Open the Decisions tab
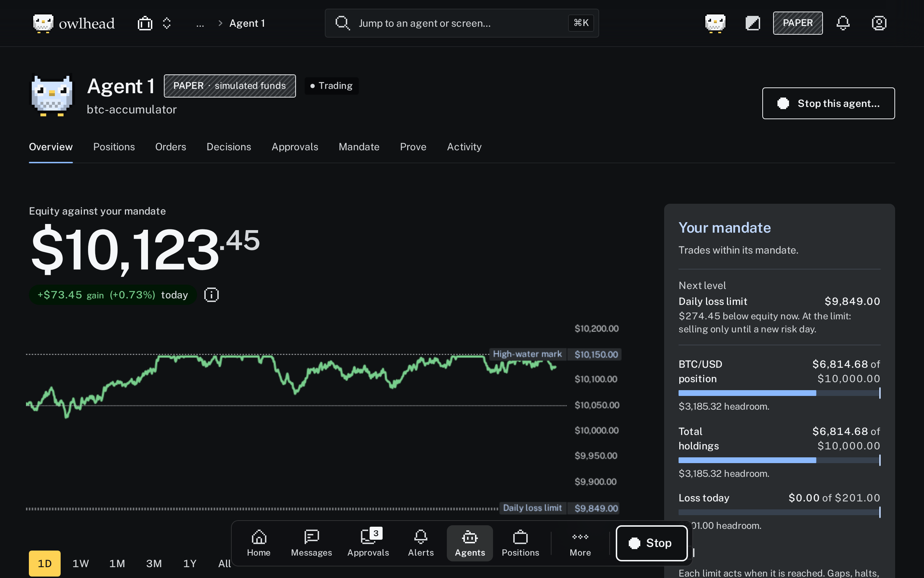Viewport: 924px width, 578px height. pyautogui.click(x=229, y=147)
